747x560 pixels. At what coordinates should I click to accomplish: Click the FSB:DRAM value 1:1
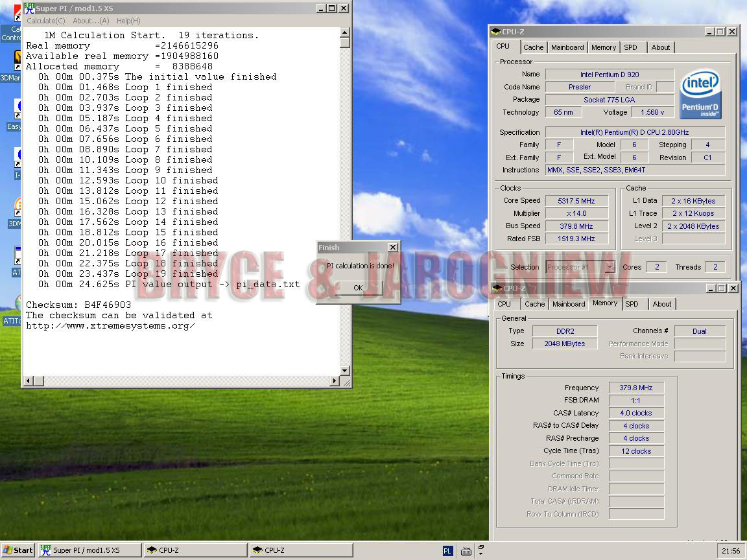636,401
